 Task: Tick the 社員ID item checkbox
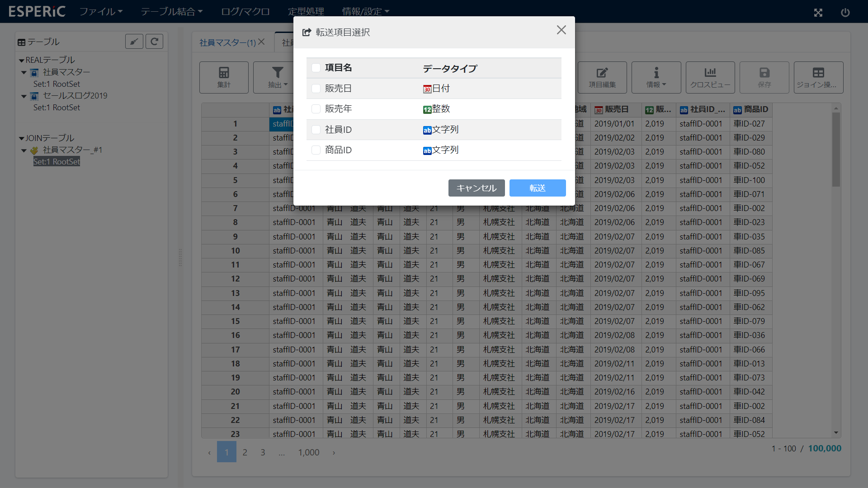point(316,130)
